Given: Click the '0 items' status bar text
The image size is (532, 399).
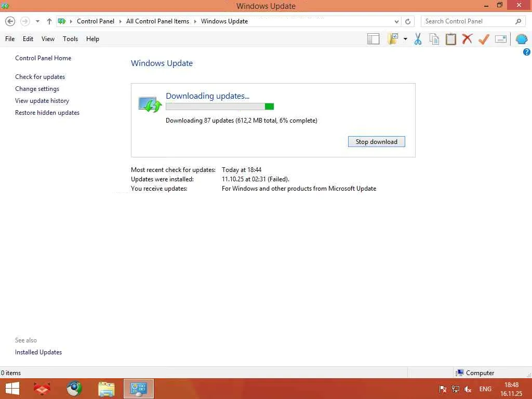Looking at the screenshot, I should point(11,373).
